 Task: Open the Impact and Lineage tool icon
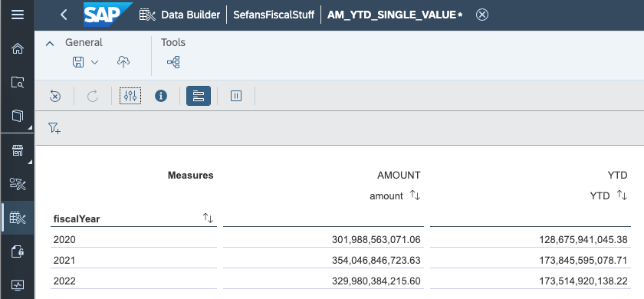(x=173, y=62)
